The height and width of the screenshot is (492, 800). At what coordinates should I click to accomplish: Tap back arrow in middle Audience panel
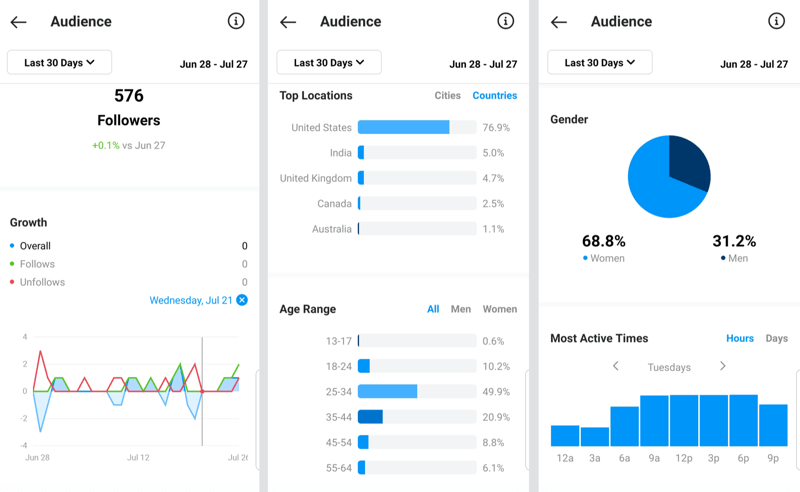[x=288, y=22]
